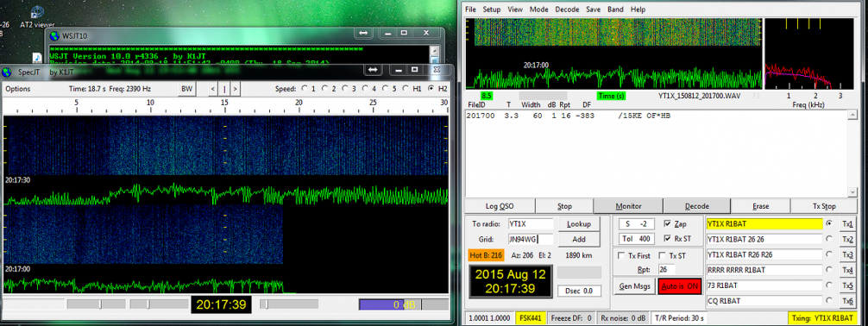Click the BW button in SpecJT
The height and width of the screenshot is (326, 868).
(x=187, y=89)
